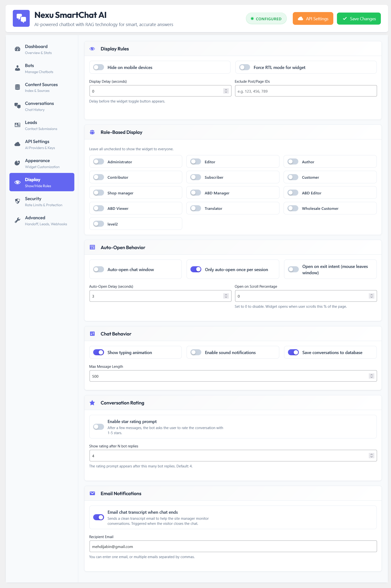Enable star rating prompt switch
The image size is (391, 588).
pos(98,427)
